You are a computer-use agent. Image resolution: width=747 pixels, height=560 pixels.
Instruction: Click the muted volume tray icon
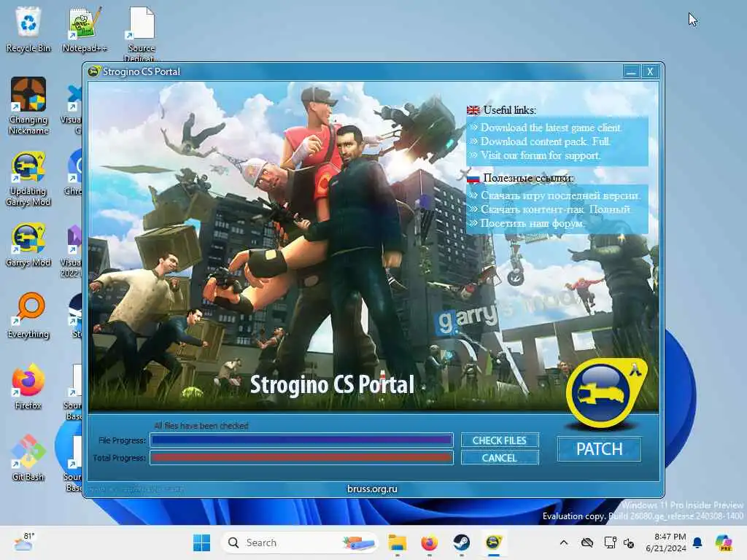(x=629, y=542)
